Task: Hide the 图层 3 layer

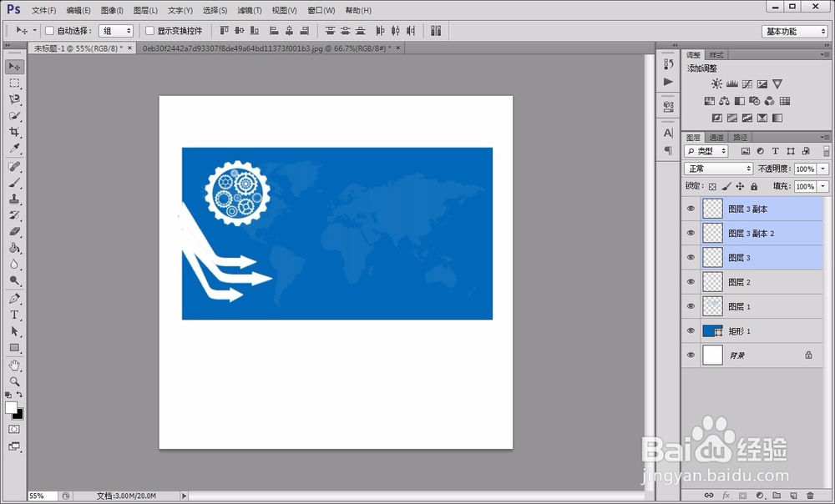Action: (x=691, y=258)
